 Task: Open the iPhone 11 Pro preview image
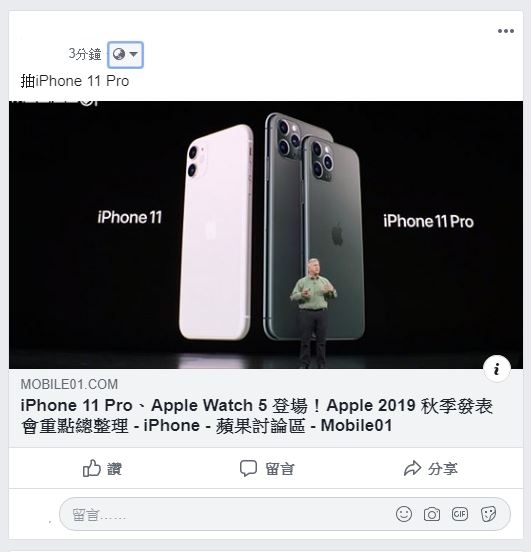266,235
